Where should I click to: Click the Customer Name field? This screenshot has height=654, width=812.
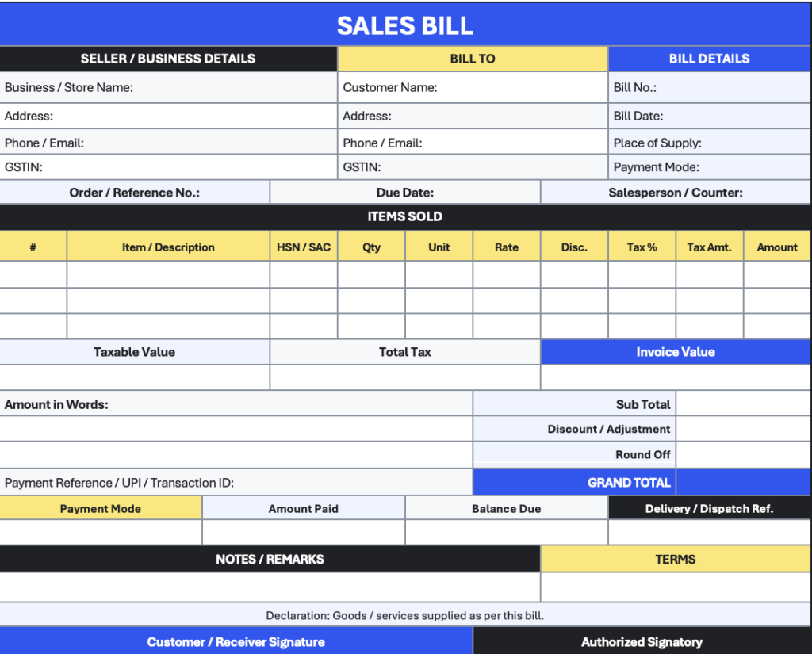click(x=473, y=87)
